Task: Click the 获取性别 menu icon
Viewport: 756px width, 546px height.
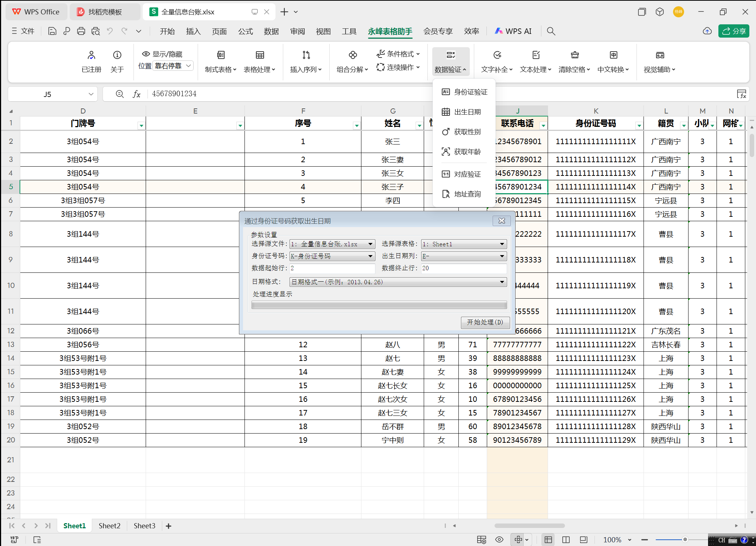Action: [446, 132]
